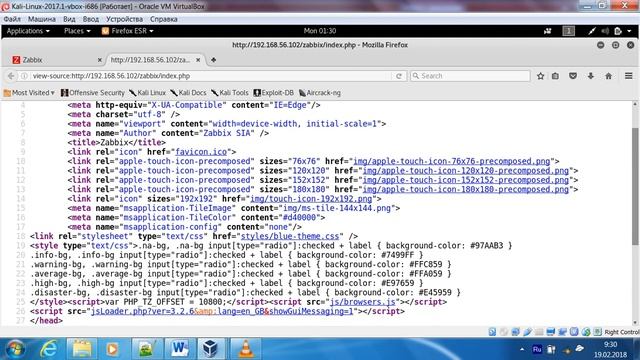Screen dimensions: 640x360
Task: Expand the Firefox ESR application menu
Action: [x=128, y=31]
